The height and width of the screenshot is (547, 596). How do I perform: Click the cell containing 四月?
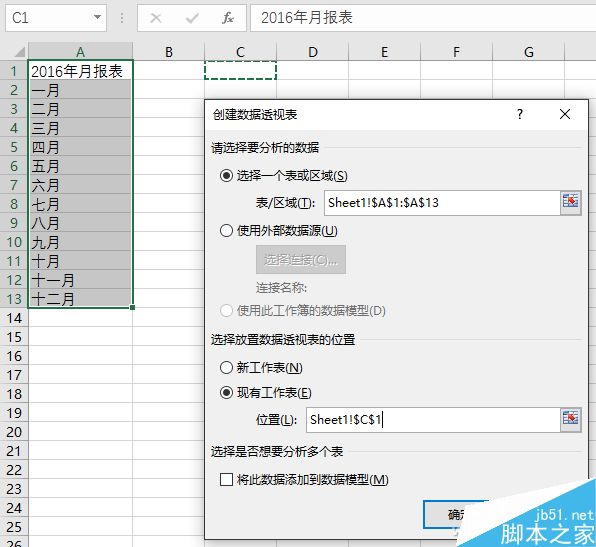click(80, 147)
